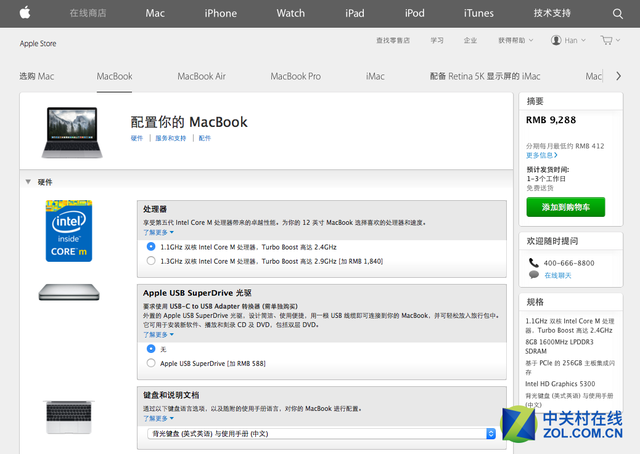Show more categories with right chevron
Viewport: 640px width, 454px height.
[618, 76]
